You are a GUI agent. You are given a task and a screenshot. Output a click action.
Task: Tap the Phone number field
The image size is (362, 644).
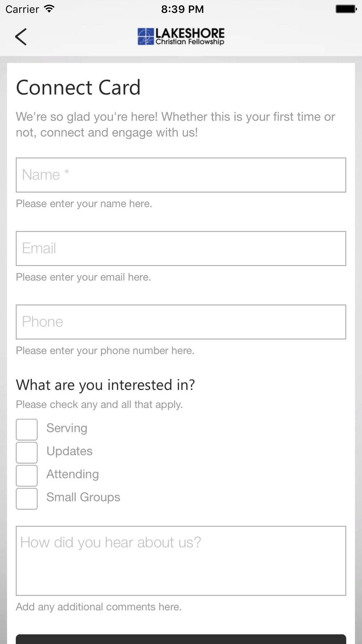(x=181, y=322)
